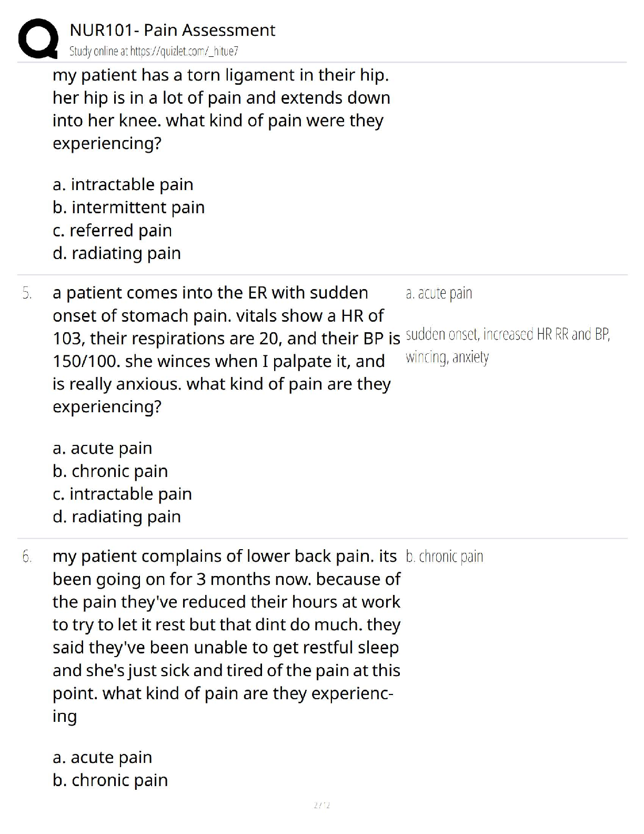The image size is (644, 834).
Task: Select 'a. acute pain' option under question 5
Action: (x=102, y=448)
